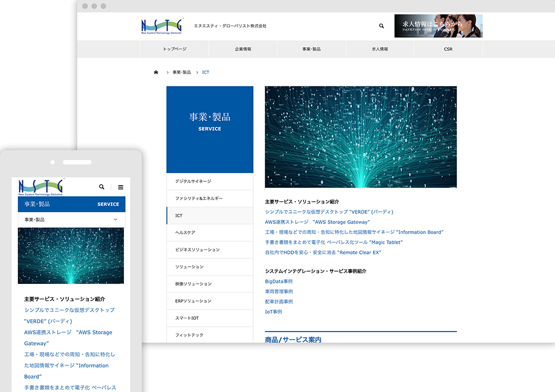Open the Magic Tablet paperless tool link
555x392 pixels.
pos(334,242)
